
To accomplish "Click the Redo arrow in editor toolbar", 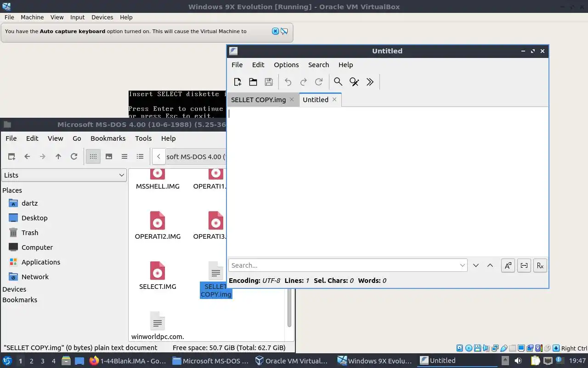I will point(304,82).
